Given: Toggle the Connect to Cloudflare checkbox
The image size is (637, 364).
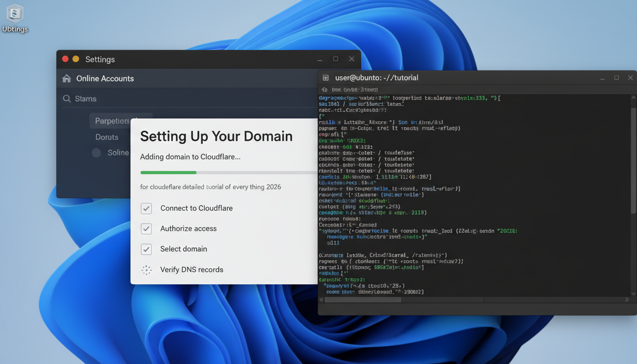Looking at the screenshot, I should (x=146, y=208).
